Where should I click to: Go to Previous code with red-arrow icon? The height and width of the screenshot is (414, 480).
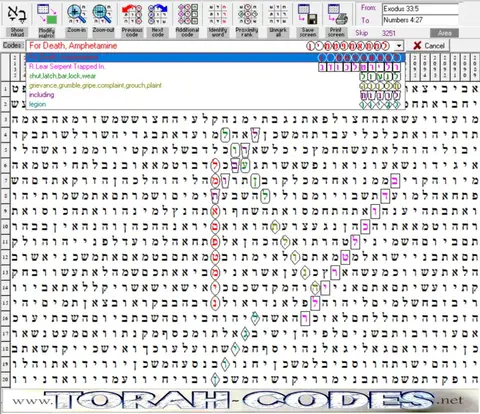pyautogui.click(x=132, y=14)
